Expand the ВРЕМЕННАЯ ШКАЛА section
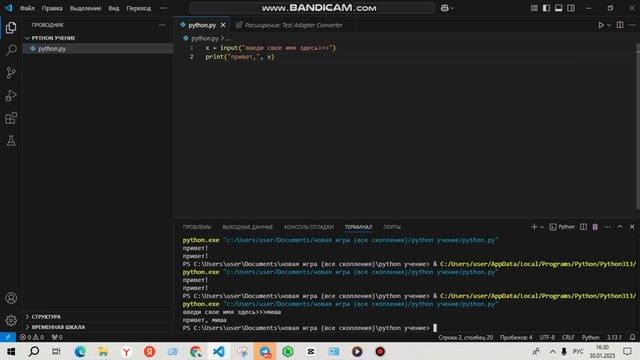 [58, 327]
